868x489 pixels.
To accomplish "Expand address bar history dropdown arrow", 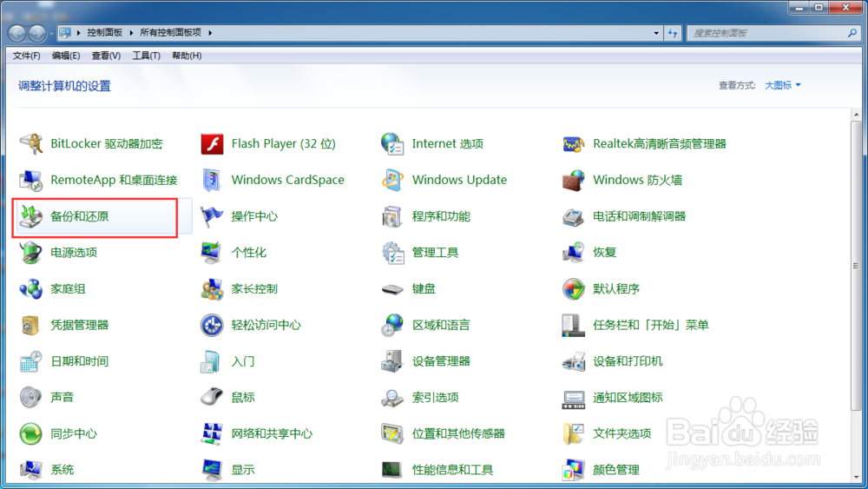I will coord(656,33).
